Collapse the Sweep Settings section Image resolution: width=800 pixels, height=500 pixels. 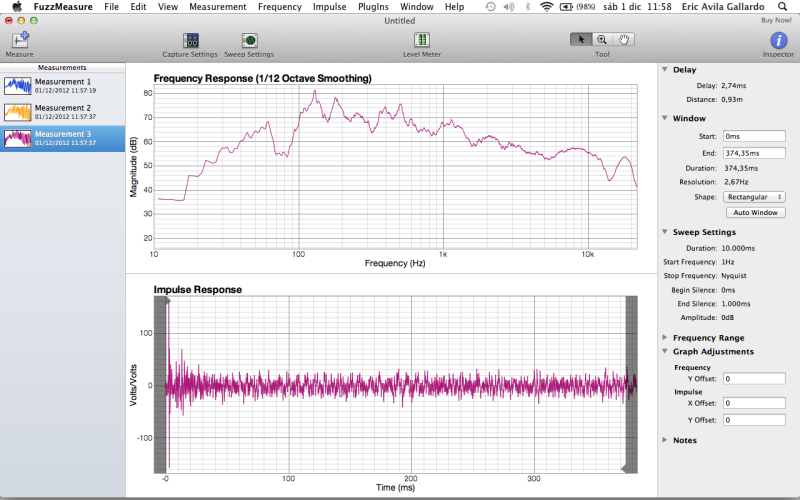point(666,232)
